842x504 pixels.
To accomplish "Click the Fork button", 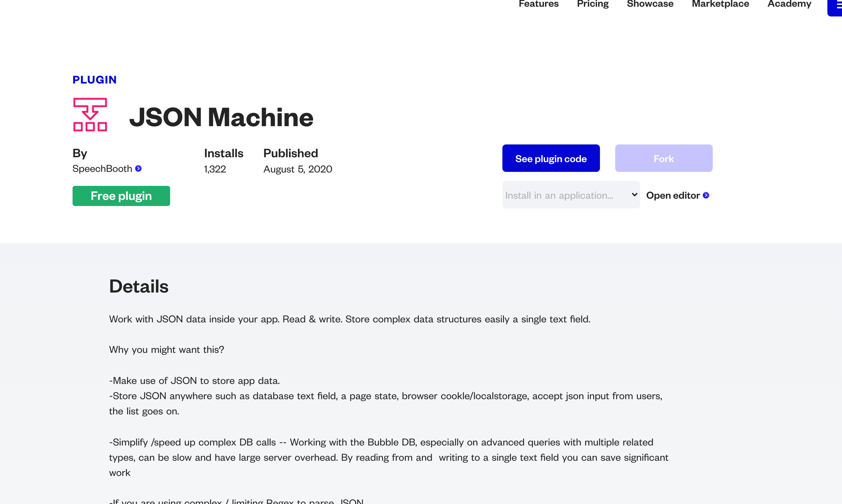I will pos(663,158).
